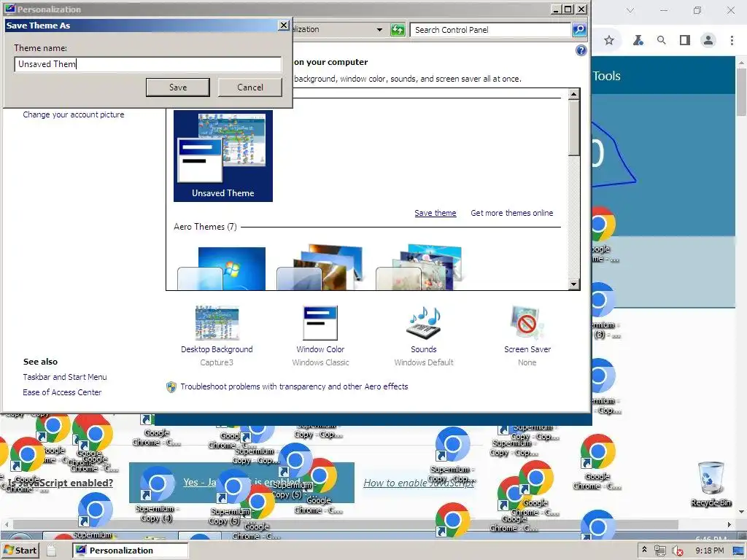Image resolution: width=747 pixels, height=560 pixels.
Task: Click Chrome page scrollbar up arrow
Action: pos(741,62)
